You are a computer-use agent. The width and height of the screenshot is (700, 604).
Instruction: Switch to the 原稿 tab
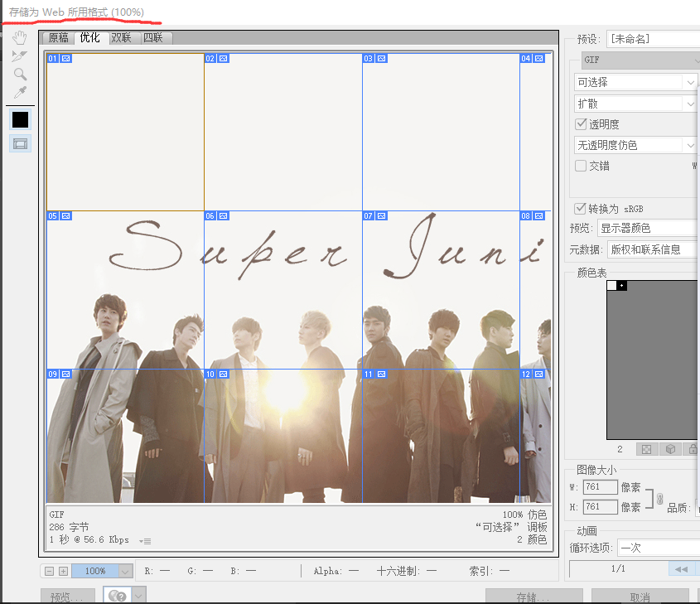(x=59, y=38)
